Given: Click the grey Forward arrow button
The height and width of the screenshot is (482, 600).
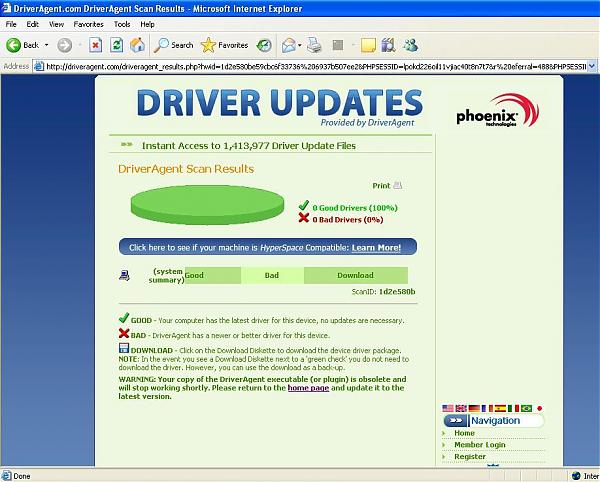Looking at the screenshot, I should coord(64,45).
